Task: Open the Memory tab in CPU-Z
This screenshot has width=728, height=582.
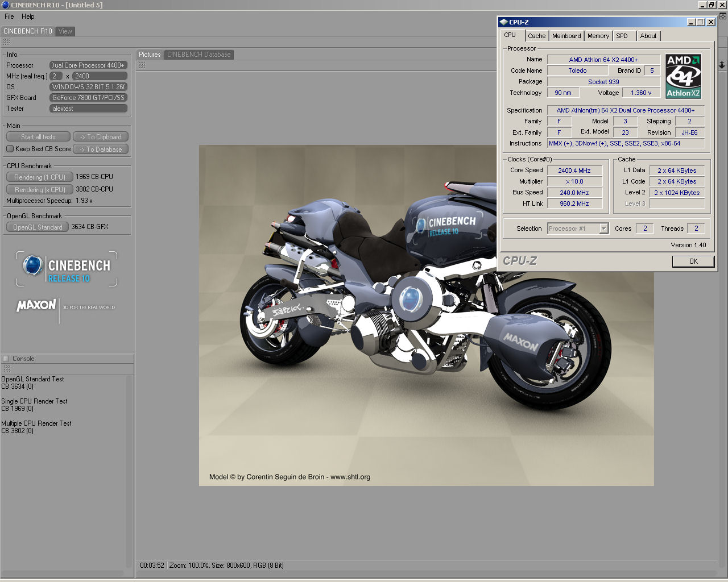Action: tap(598, 36)
